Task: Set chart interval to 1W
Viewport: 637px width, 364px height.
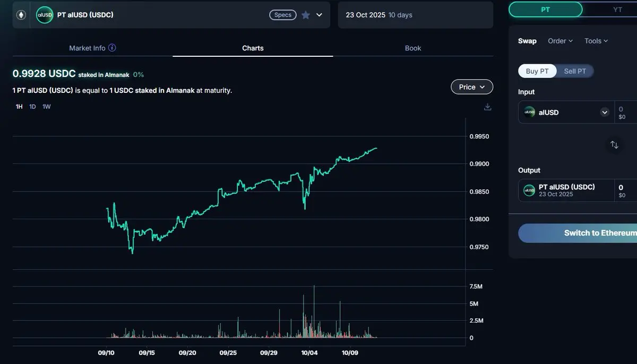Action: point(47,107)
